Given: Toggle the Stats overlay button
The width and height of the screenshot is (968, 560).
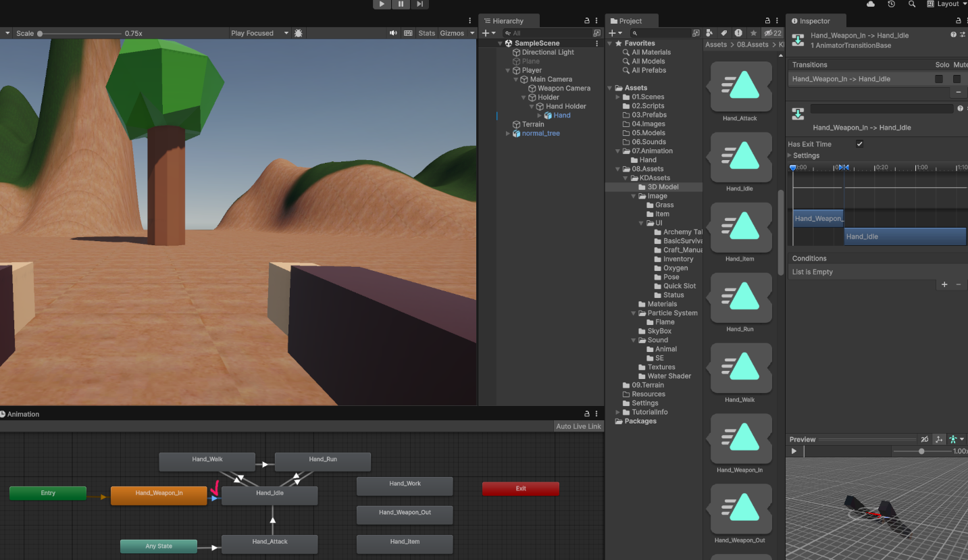Looking at the screenshot, I should [x=427, y=33].
